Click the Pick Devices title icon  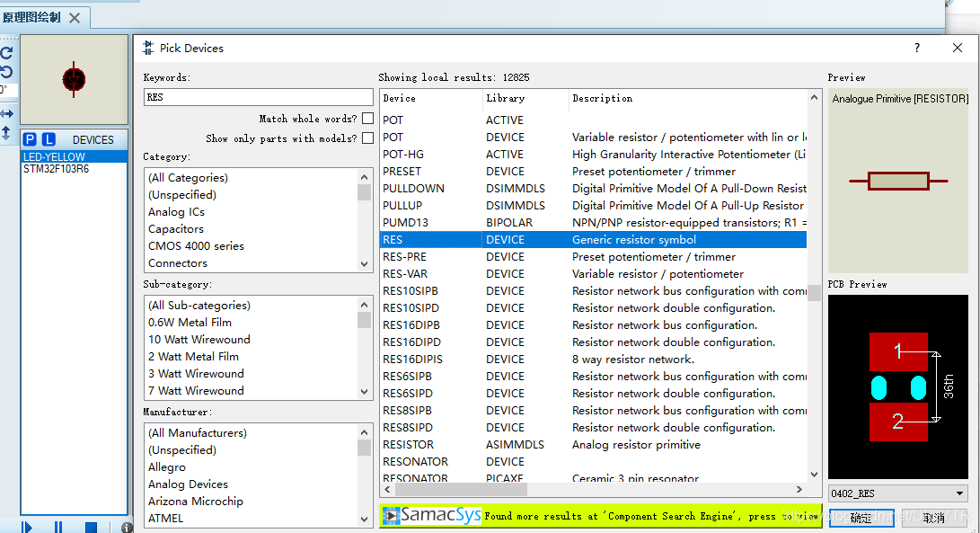tap(148, 49)
